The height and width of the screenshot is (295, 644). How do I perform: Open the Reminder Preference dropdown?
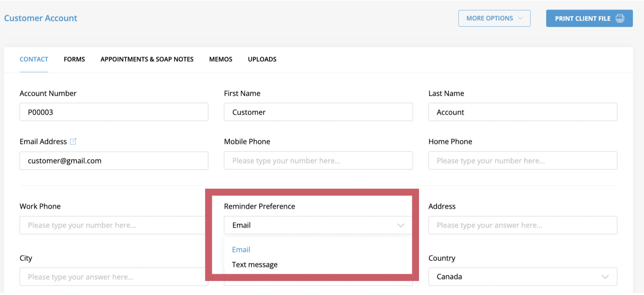(x=318, y=225)
